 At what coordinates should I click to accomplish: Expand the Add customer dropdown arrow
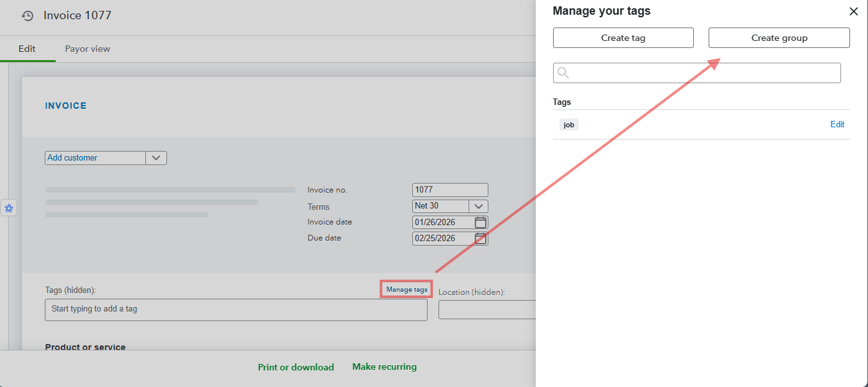point(157,158)
